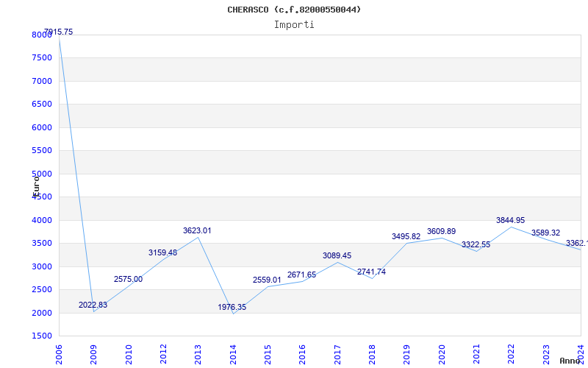Click y-axis value 6000
The image size is (588, 368).
[42, 127]
